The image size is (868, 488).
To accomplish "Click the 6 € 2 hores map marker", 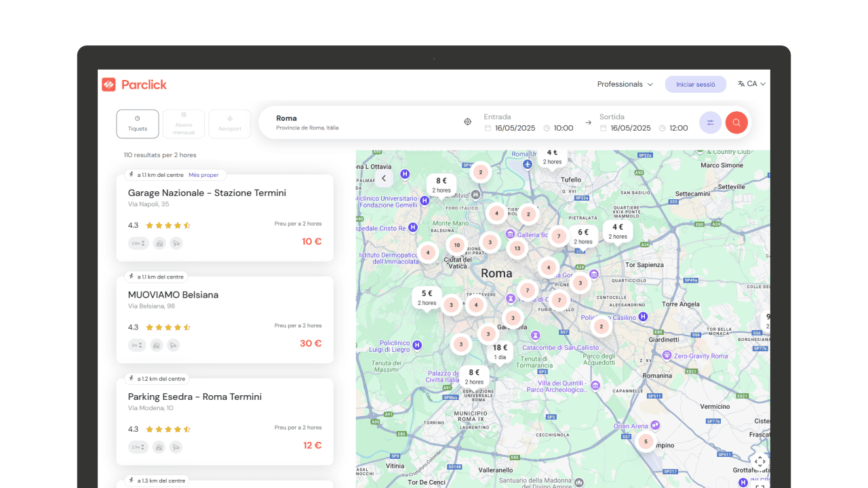I will [583, 237].
